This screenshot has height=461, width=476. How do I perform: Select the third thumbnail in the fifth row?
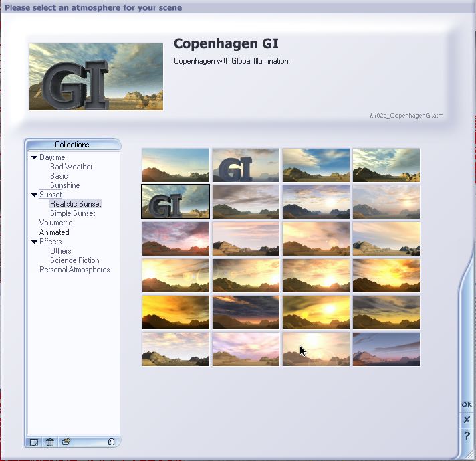[316, 312]
